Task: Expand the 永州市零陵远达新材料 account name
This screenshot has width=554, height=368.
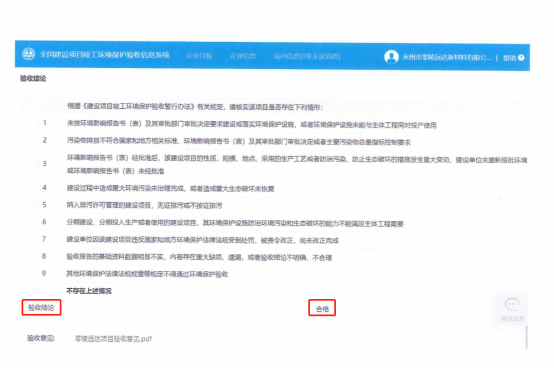Action: pos(447,57)
